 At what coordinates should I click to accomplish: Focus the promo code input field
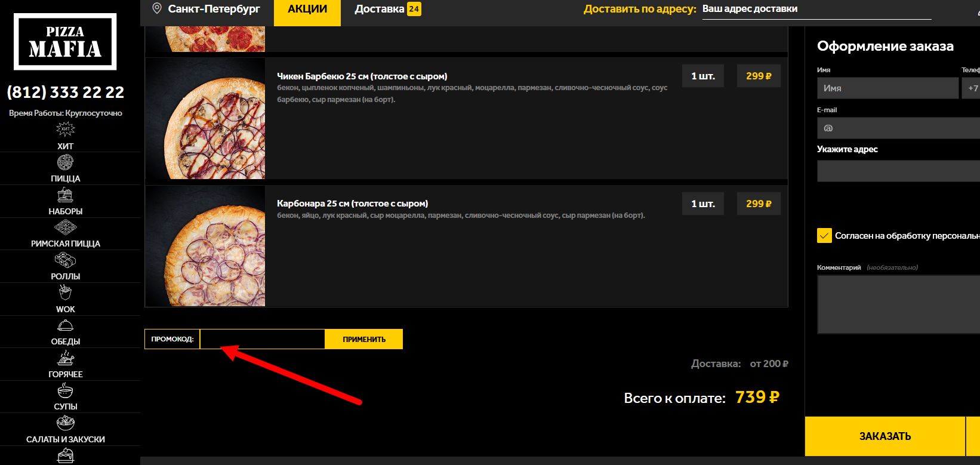tap(262, 339)
